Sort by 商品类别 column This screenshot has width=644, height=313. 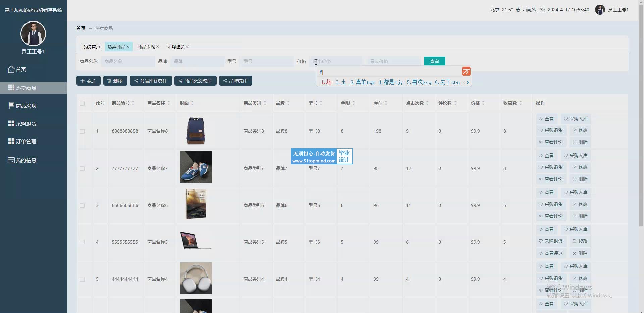265,103
